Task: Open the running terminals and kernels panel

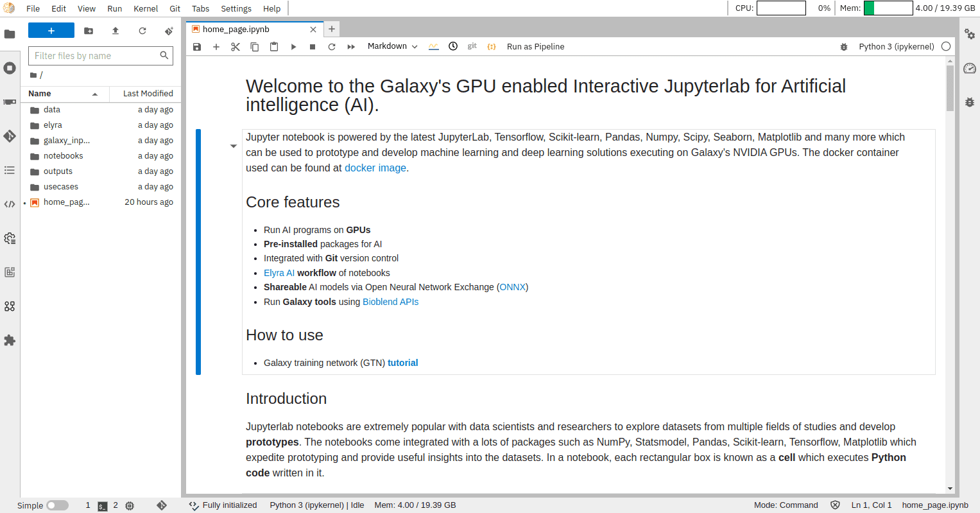Action: click(10, 67)
